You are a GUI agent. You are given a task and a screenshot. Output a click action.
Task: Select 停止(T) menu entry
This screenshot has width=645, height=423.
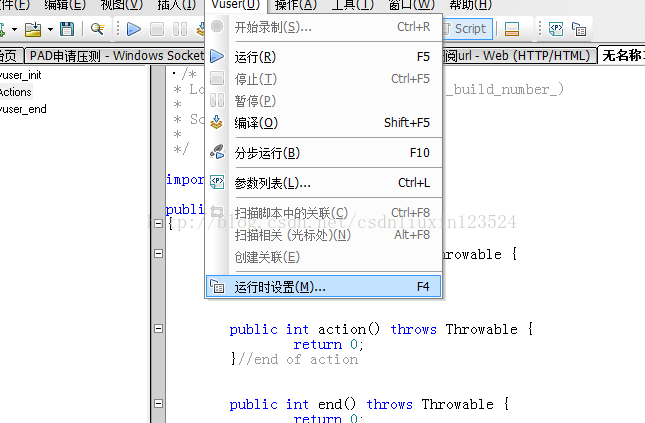[x=324, y=79]
